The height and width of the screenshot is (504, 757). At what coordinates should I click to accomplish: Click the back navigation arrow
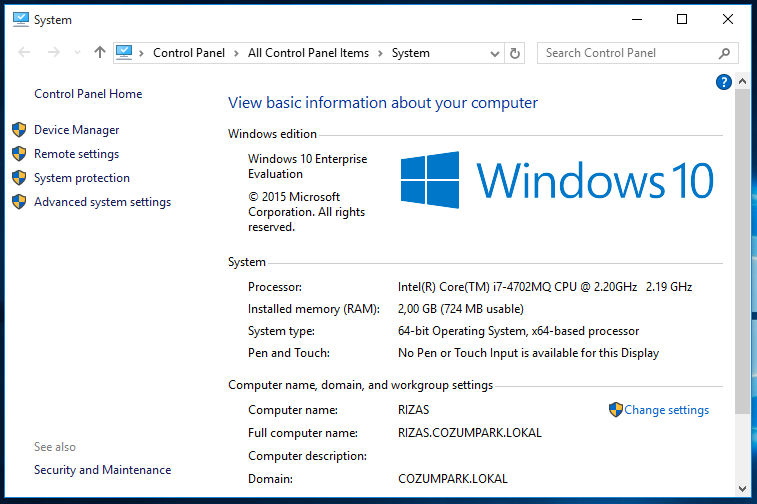click(24, 52)
